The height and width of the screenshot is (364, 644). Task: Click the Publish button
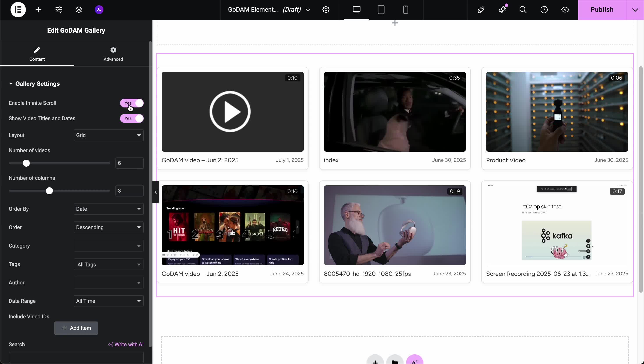(602, 9)
